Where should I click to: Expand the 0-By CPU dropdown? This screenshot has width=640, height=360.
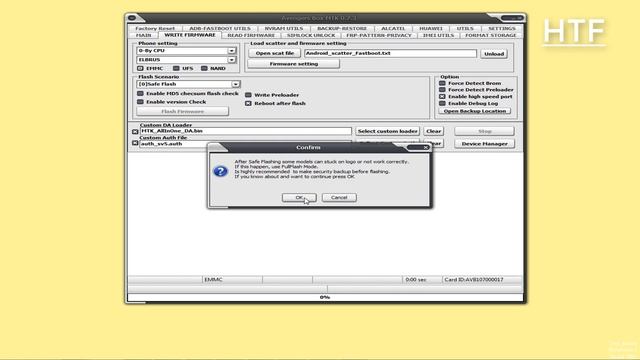[231, 51]
